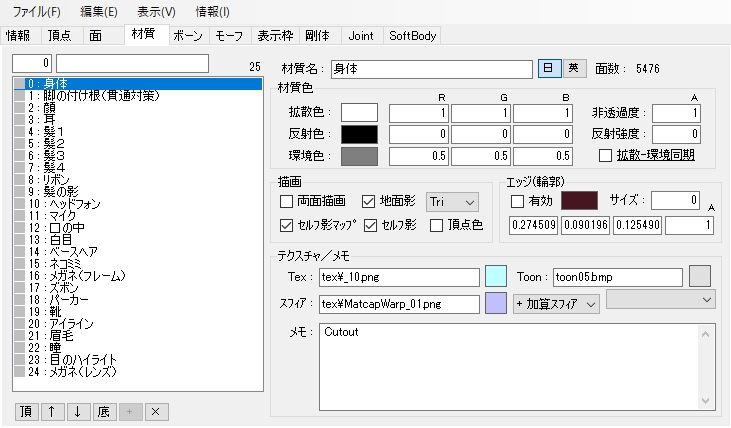Switch to 情報 tab
Viewport: 731px width, 428px height.
(19, 35)
